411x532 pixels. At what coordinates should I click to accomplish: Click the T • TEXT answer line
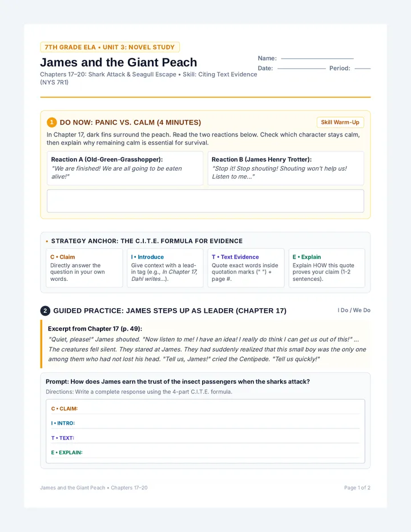point(205,438)
